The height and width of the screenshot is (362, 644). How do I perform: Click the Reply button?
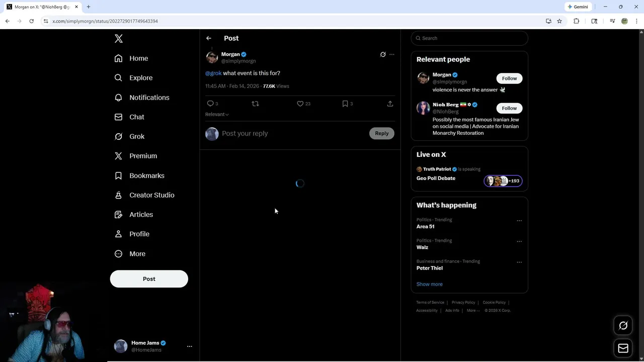coord(382,133)
